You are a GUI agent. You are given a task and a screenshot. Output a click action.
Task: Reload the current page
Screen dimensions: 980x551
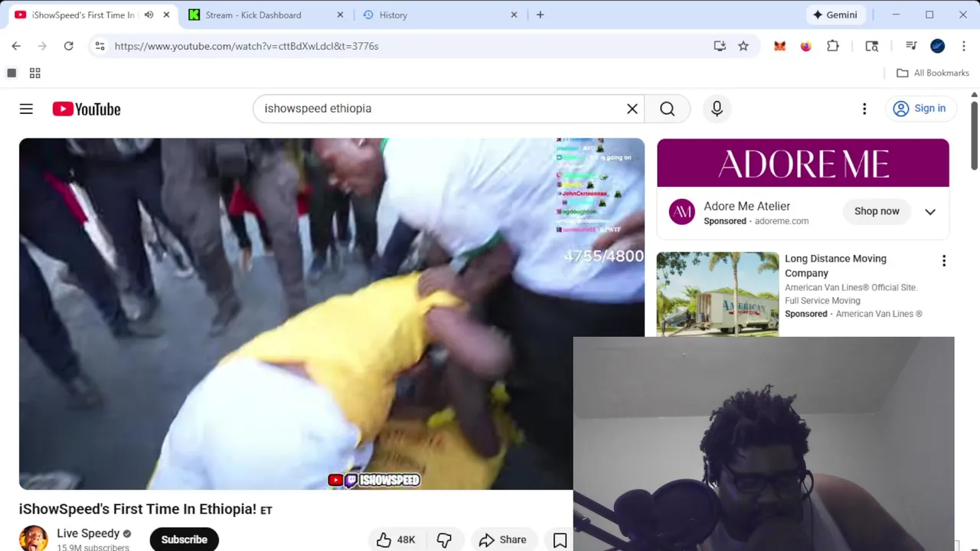pyautogui.click(x=68, y=46)
